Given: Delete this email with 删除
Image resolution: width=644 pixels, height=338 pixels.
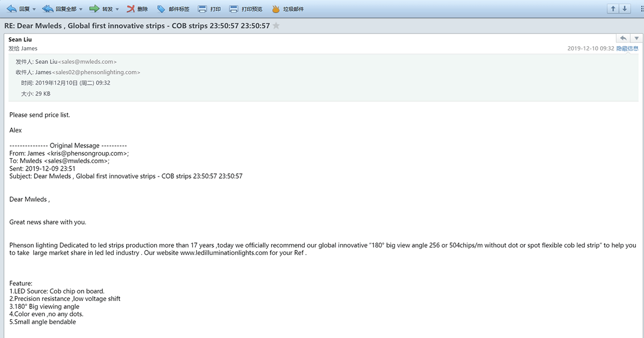Looking at the screenshot, I should (x=137, y=9).
